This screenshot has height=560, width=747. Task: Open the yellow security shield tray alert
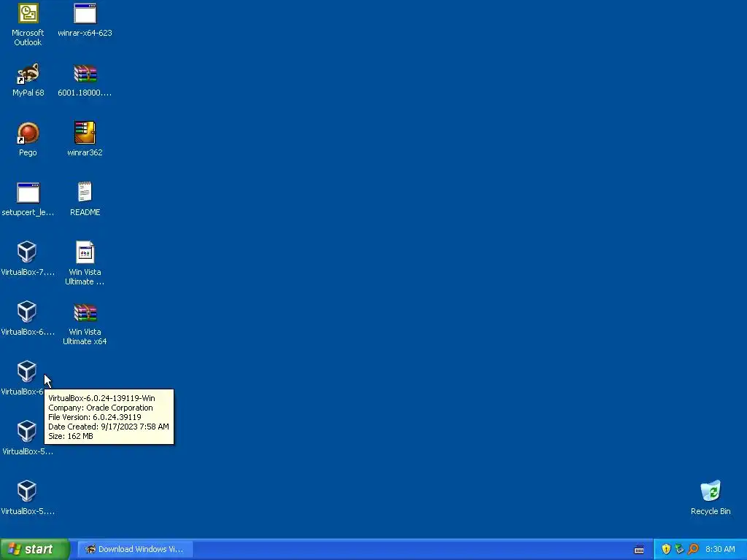tap(666, 549)
